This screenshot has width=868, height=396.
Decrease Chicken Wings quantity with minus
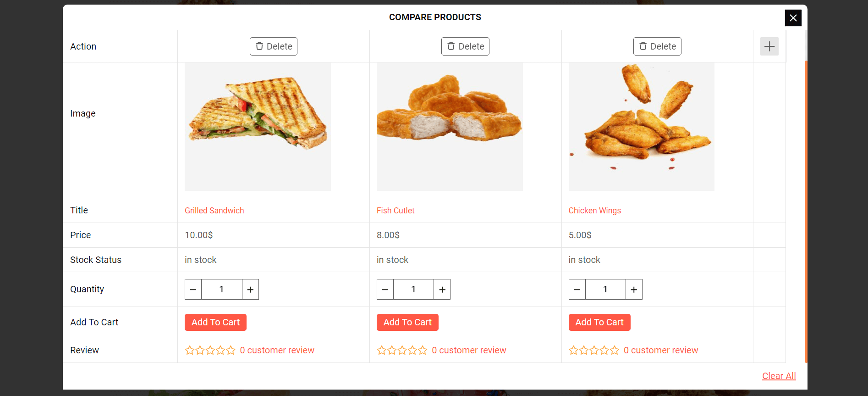(577, 290)
